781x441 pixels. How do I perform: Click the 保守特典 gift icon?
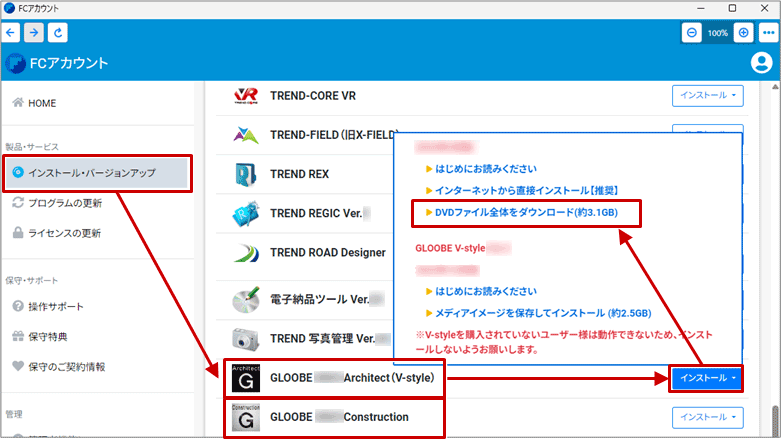pyautogui.click(x=18, y=336)
